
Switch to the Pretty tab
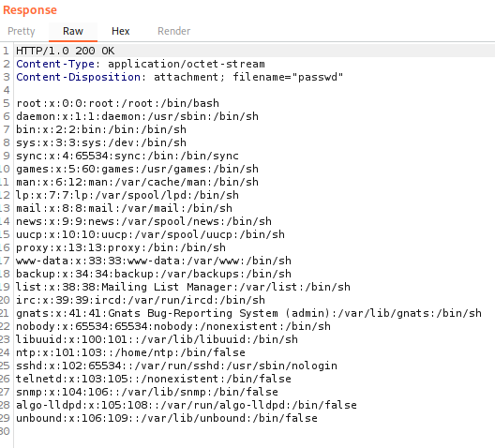click(x=22, y=31)
